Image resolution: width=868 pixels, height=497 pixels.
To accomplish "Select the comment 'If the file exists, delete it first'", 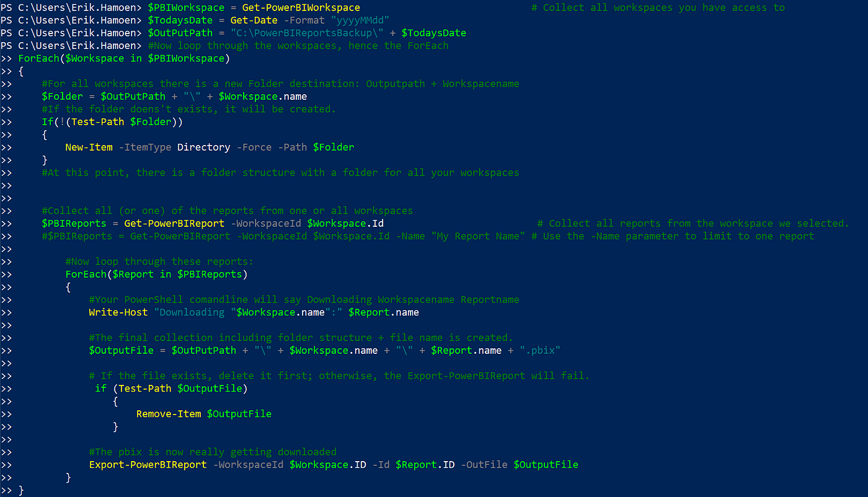I will tap(339, 376).
